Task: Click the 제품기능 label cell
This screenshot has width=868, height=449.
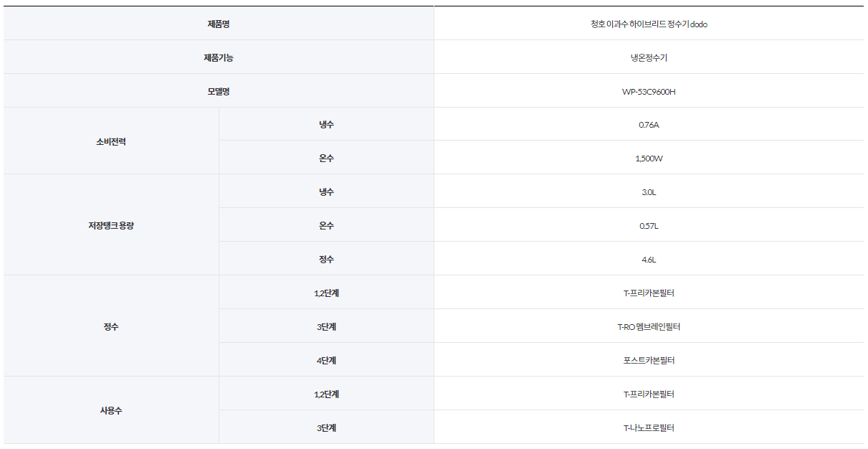Action: pos(219,57)
